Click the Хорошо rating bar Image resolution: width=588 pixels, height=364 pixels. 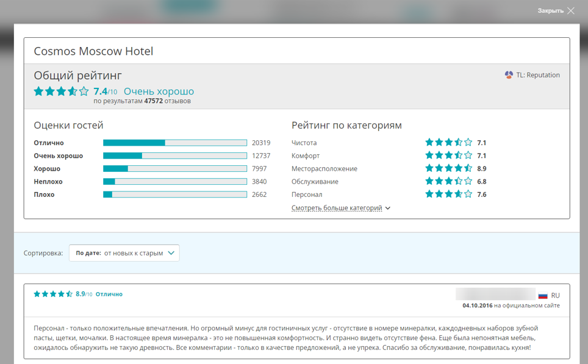click(175, 169)
